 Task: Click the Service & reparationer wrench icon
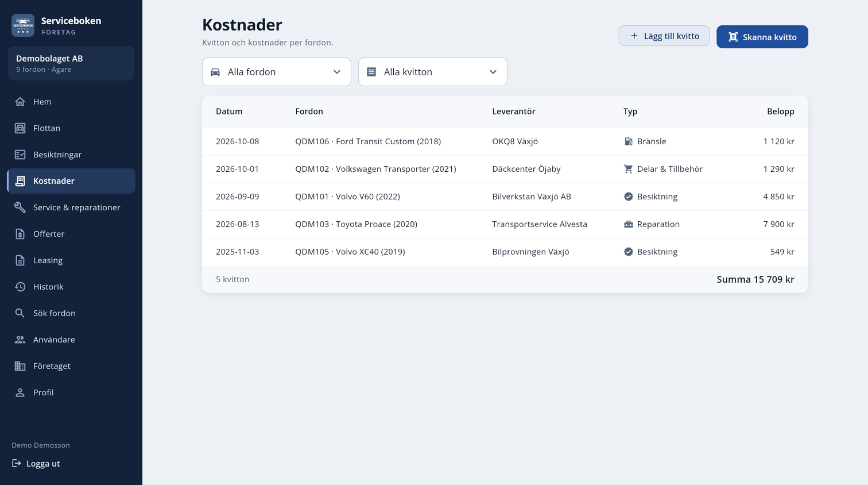[20, 207]
